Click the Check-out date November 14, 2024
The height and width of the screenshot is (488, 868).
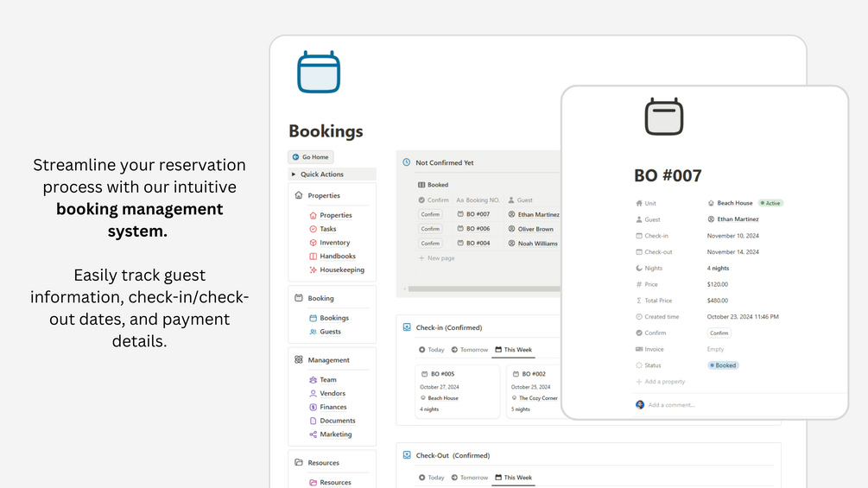point(733,251)
